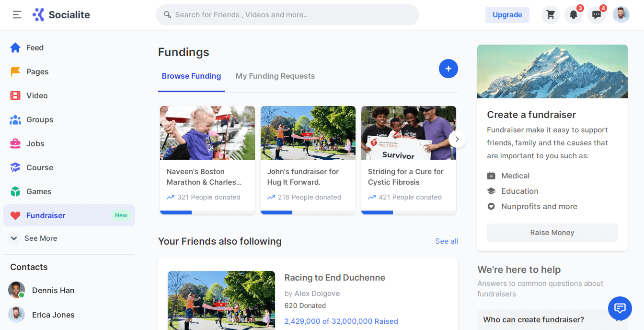Select the Browse Funding tab
The image size is (644, 330).
[x=191, y=76]
